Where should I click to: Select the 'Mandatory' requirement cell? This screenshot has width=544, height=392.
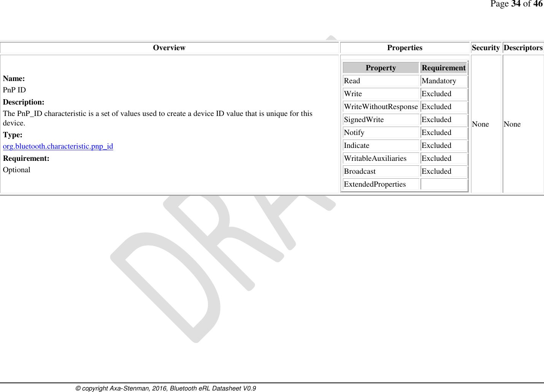(x=444, y=81)
